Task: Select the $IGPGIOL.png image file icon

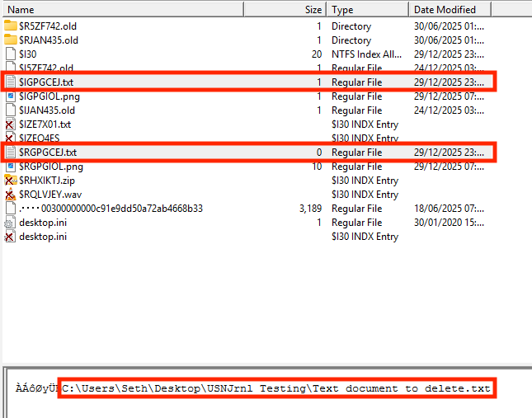Action: click(x=11, y=96)
